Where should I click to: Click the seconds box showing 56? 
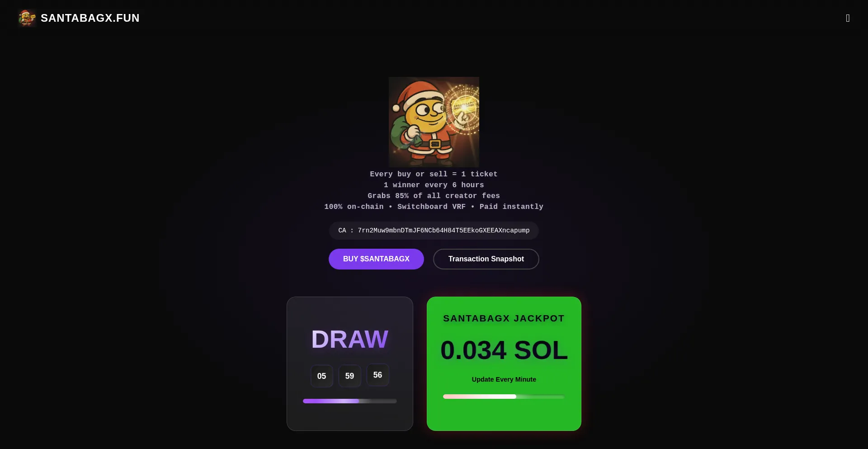[x=378, y=375]
